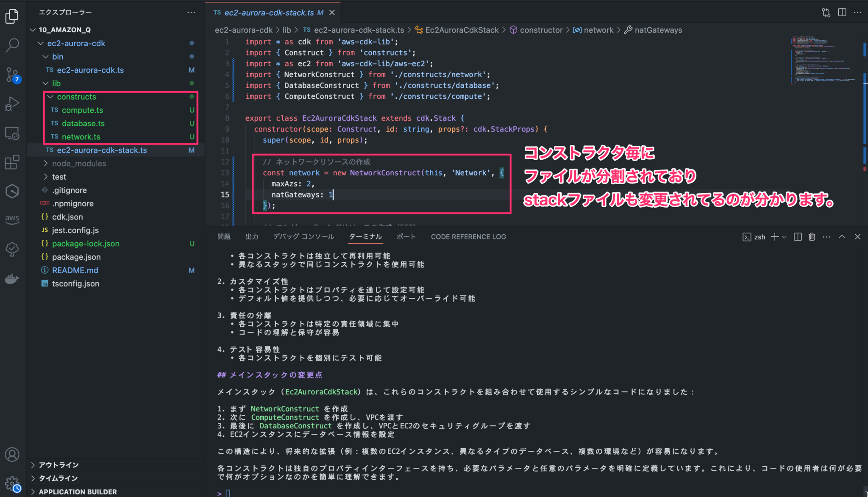
Task: Open the AWS Toolkit sidebar
Action: point(12,219)
